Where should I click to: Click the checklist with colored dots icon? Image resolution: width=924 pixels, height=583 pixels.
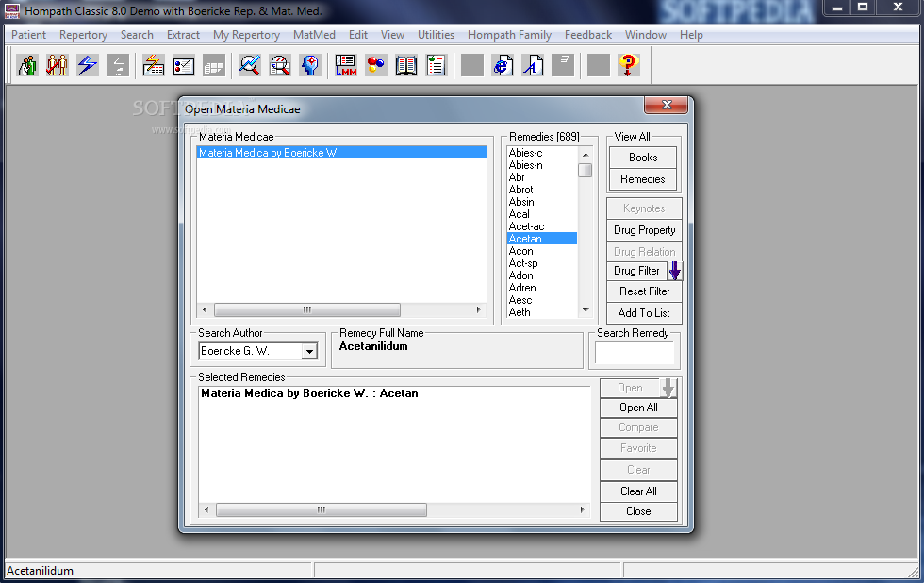click(184, 65)
